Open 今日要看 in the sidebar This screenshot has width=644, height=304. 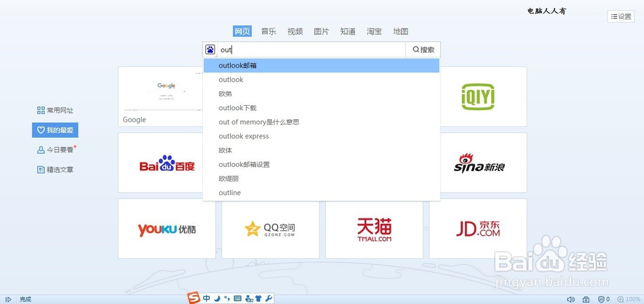click(x=55, y=150)
